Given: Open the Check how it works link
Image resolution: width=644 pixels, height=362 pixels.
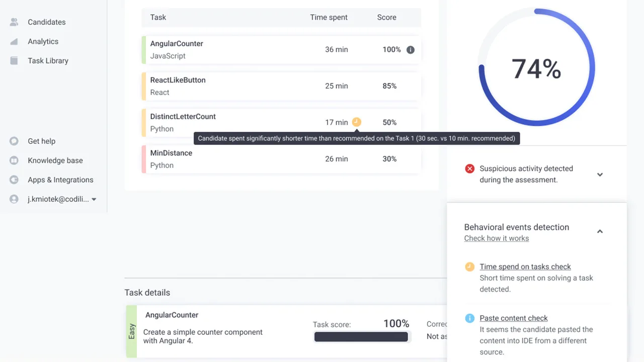Looking at the screenshot, I should tap(496, 238).
